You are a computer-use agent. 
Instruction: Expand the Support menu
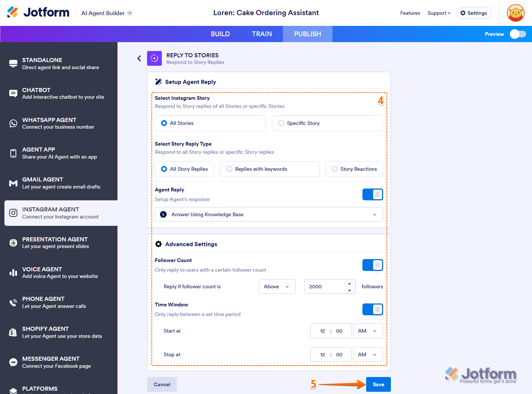click(x=439, y=13)
